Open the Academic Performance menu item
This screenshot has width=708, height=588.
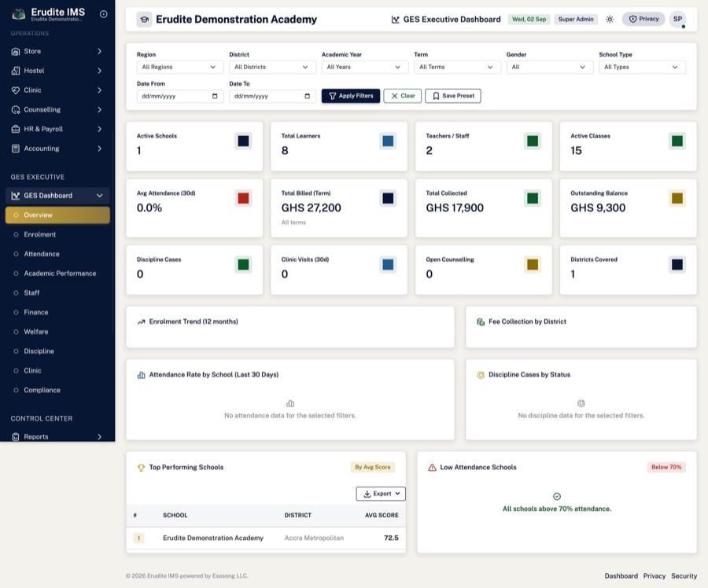pyautogui.click(x=57, y=273)
